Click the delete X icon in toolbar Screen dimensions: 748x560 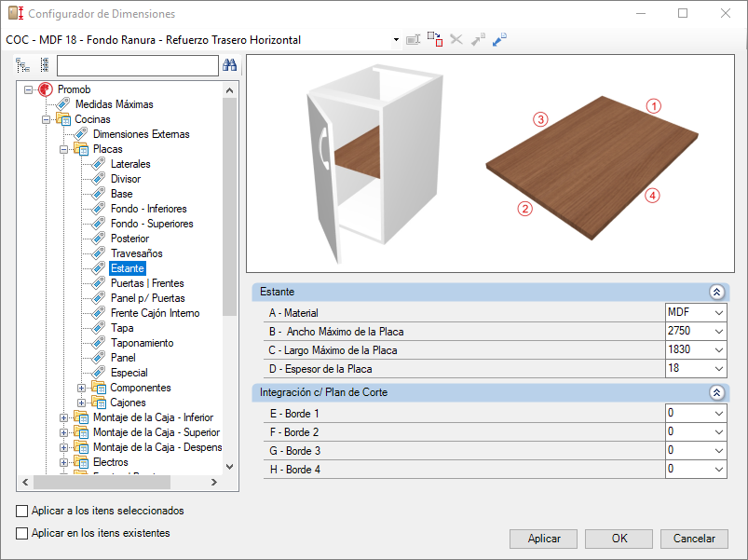(456, 39)
